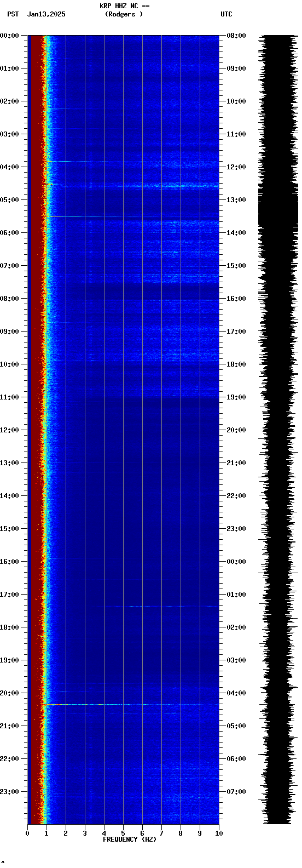Click the 00:00 UTC time label
Screen dimensions: 302x868
pos(236,562)
